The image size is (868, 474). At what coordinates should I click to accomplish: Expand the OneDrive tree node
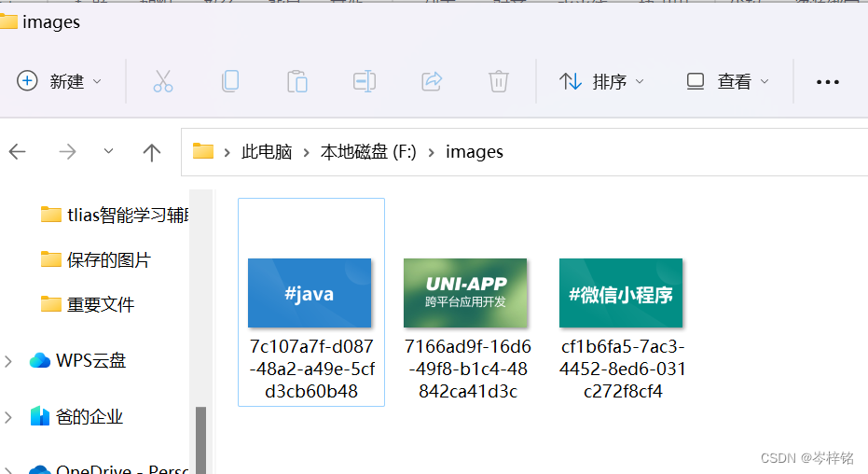8,470
